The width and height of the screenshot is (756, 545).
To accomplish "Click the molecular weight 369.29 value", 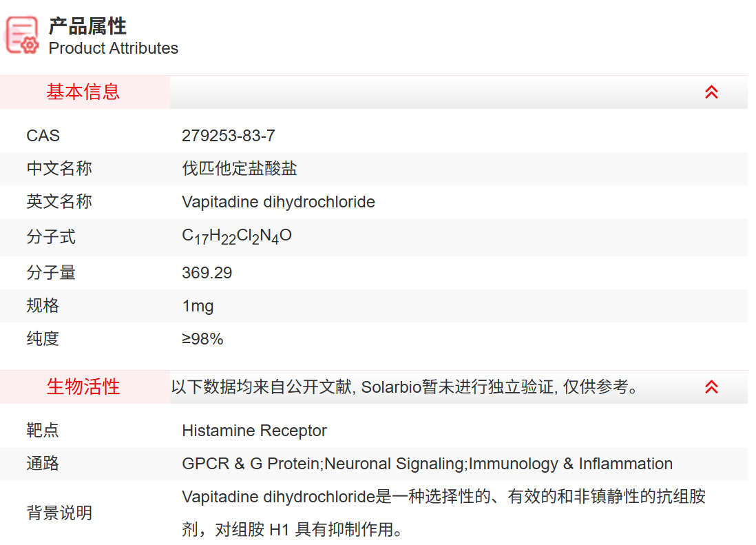I will 207,273.
